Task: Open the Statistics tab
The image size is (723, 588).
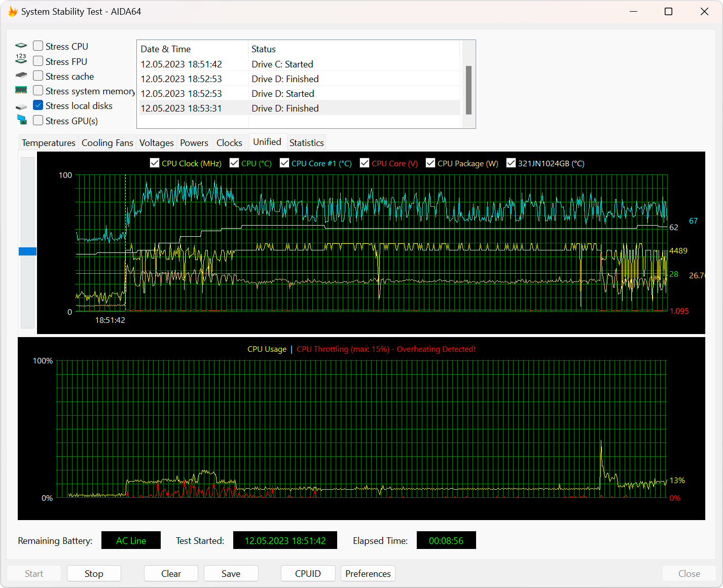Action: 306,143
